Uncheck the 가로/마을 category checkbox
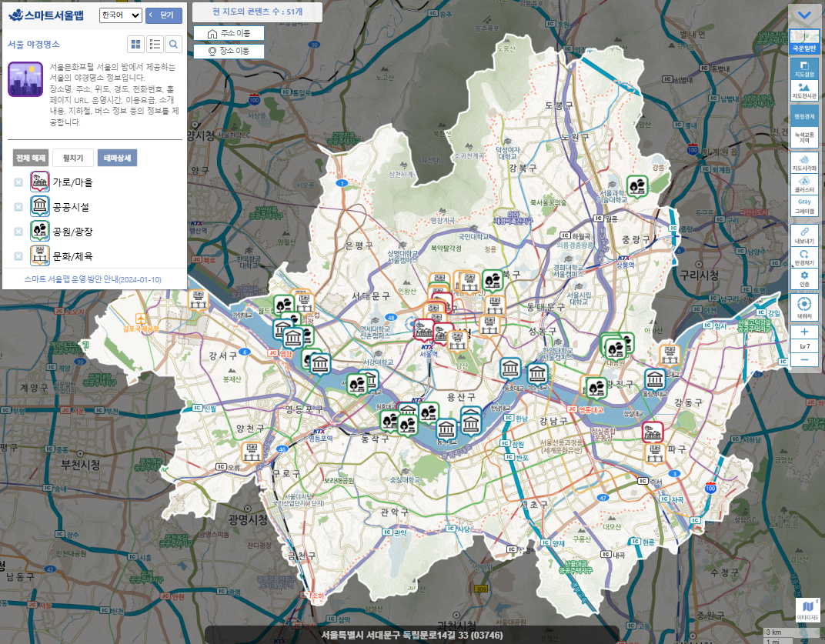825x644 pixels. click(18, 182)
